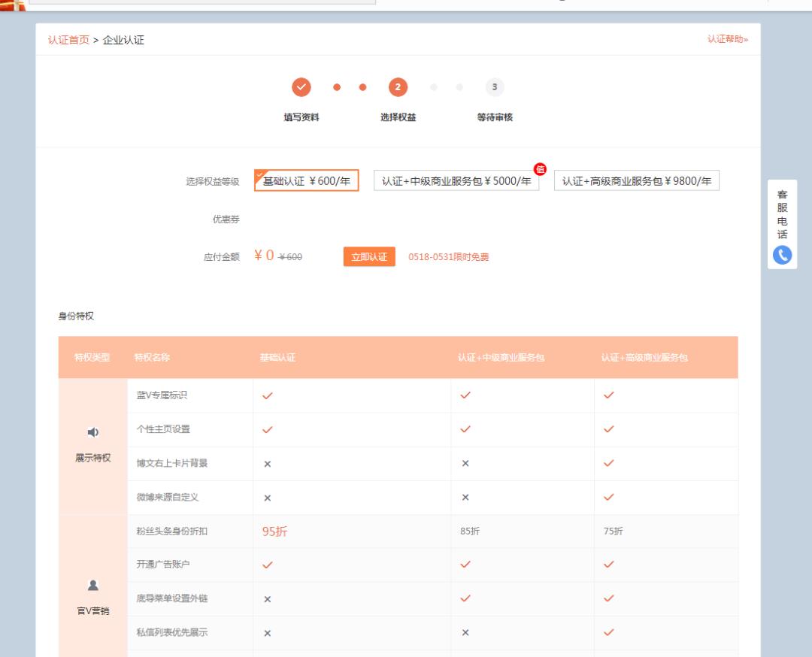Click the checkmark for 蓝V专属标识 under 基础认证

click(x=266, y=395)
